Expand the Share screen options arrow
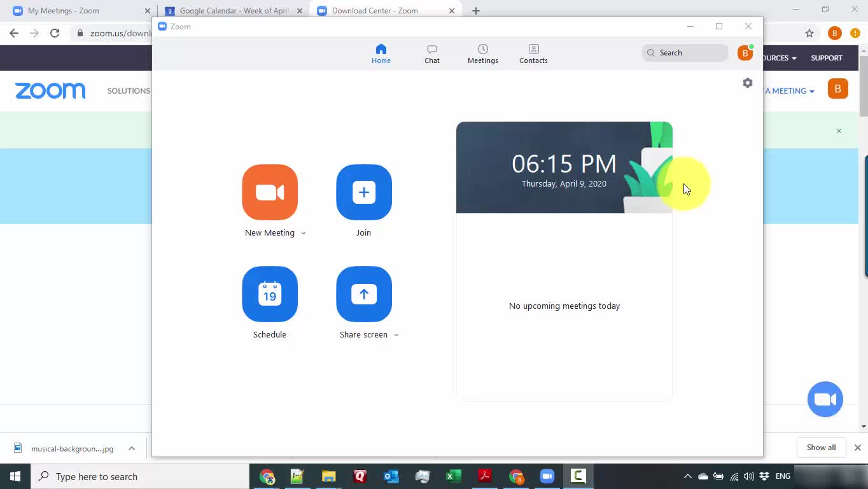 (396, 335)
